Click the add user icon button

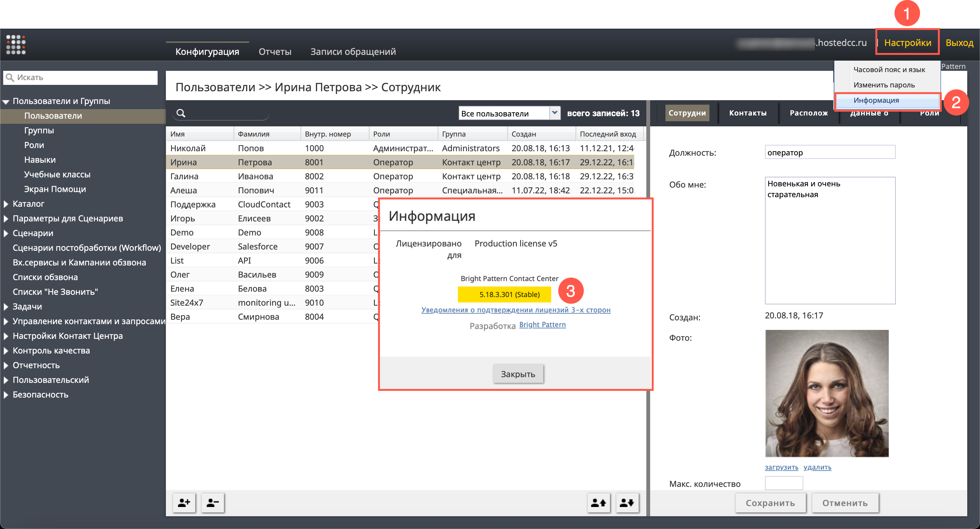coord(184,503)
